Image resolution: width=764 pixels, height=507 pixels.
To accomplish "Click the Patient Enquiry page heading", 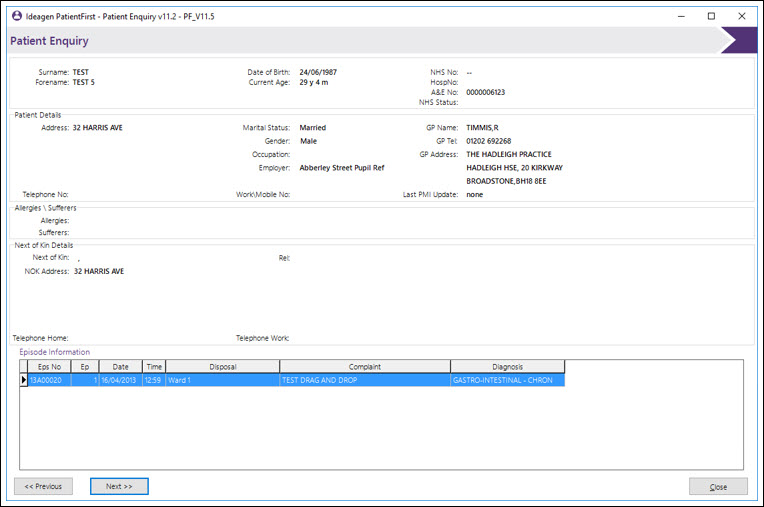I will [x=49, y=41].
